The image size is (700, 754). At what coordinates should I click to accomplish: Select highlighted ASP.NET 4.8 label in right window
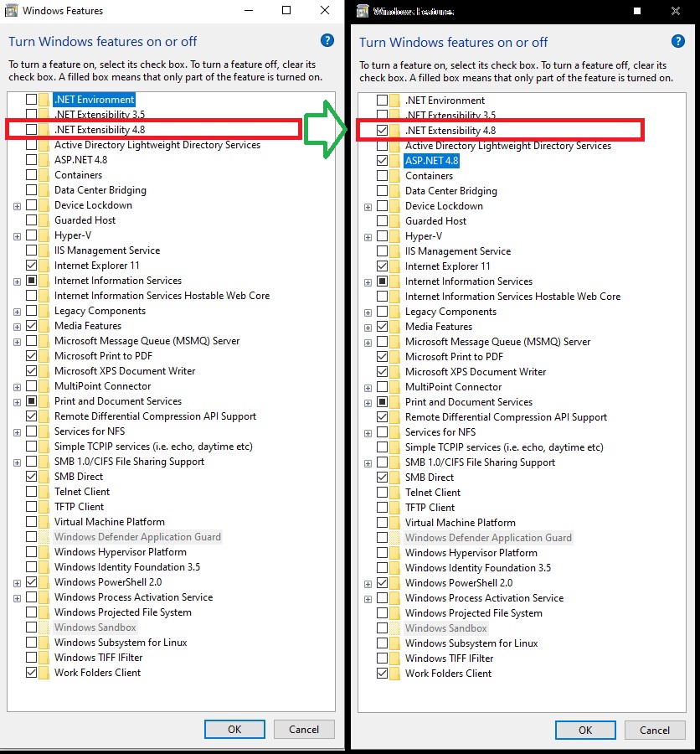pyautogui.click(x=432, y=161)
